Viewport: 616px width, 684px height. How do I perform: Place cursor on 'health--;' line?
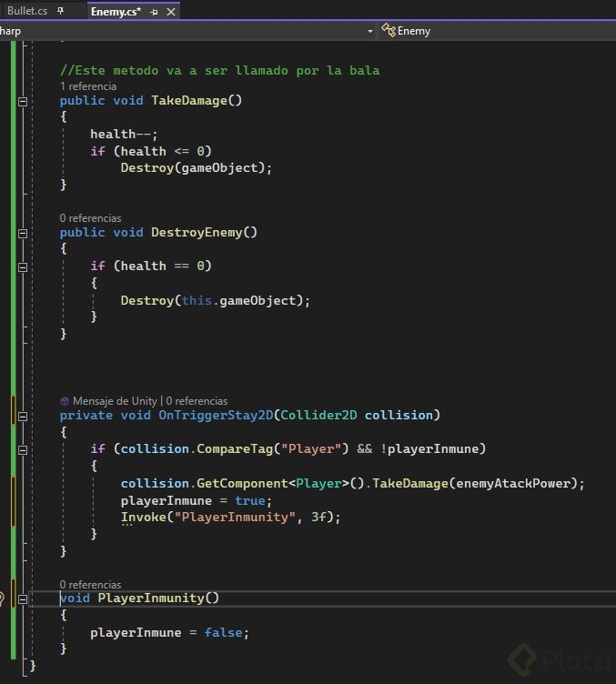[124, 134]
